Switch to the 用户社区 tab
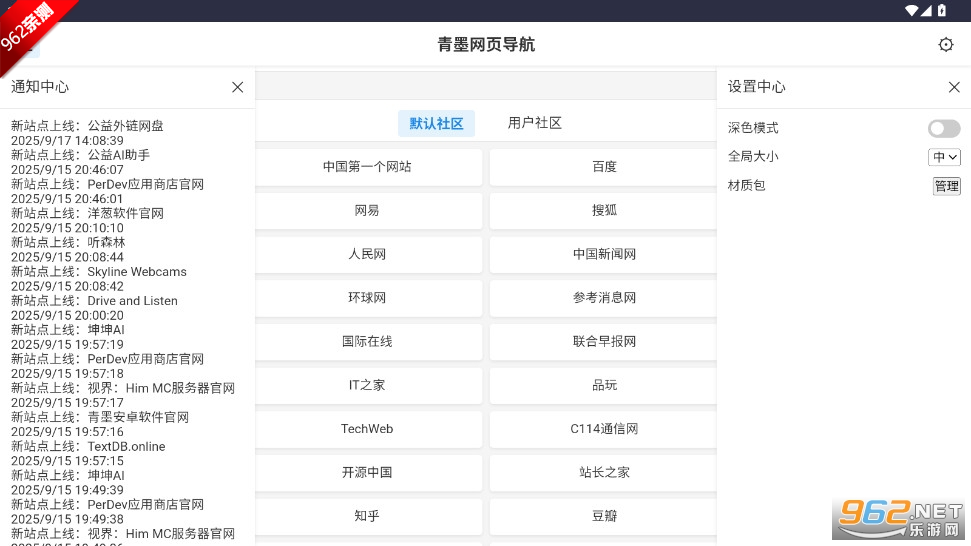This screenshot has height=546, width=971. 534,123
